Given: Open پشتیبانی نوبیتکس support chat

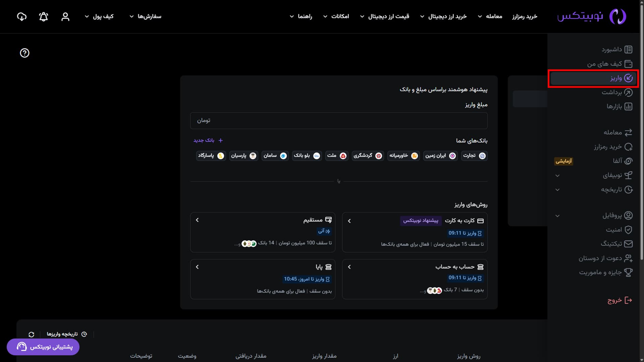Looking at the screenshot, I should 43,347.
